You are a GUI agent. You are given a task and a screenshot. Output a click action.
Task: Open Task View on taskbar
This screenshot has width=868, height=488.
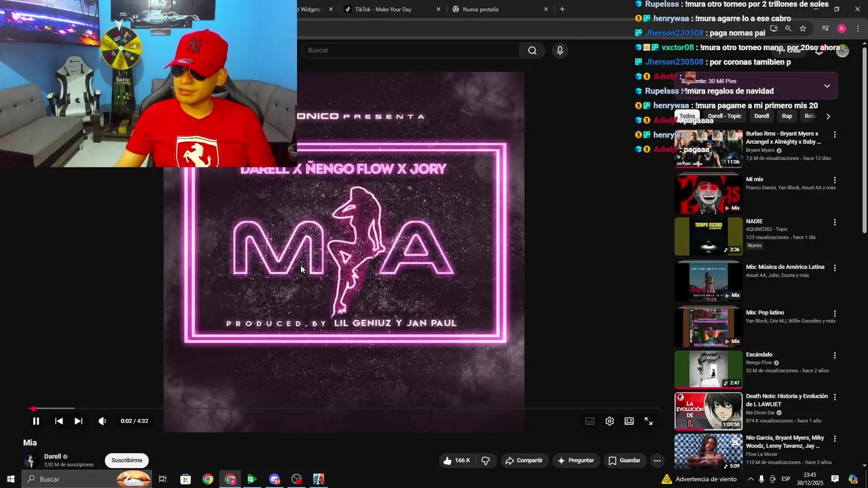(x=163, y=479)
